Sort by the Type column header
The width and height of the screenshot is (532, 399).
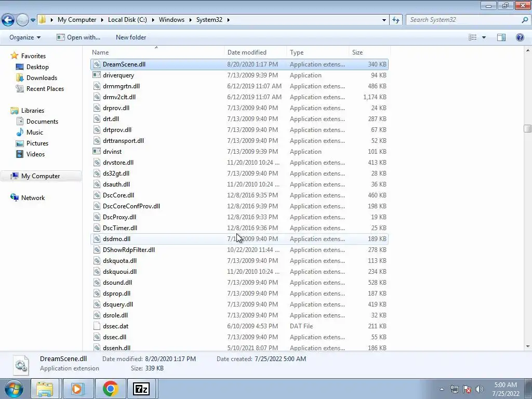317,52
